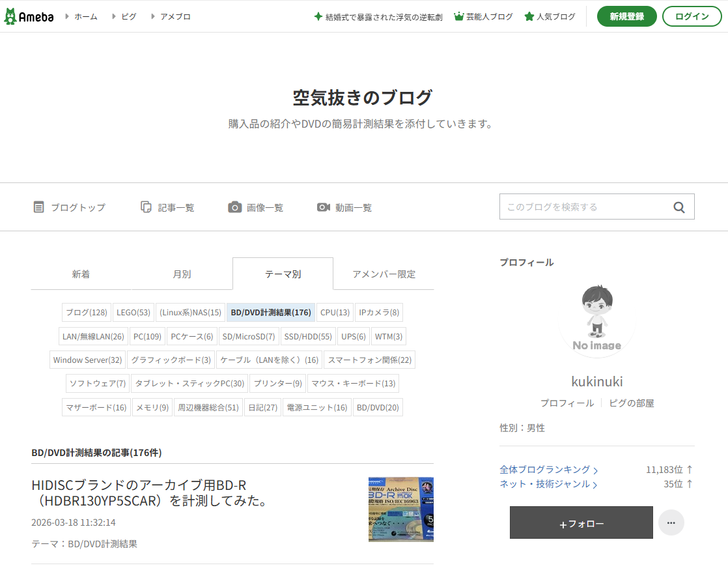Click the 新規登録 button
The image size is (728, 572).
626,17
